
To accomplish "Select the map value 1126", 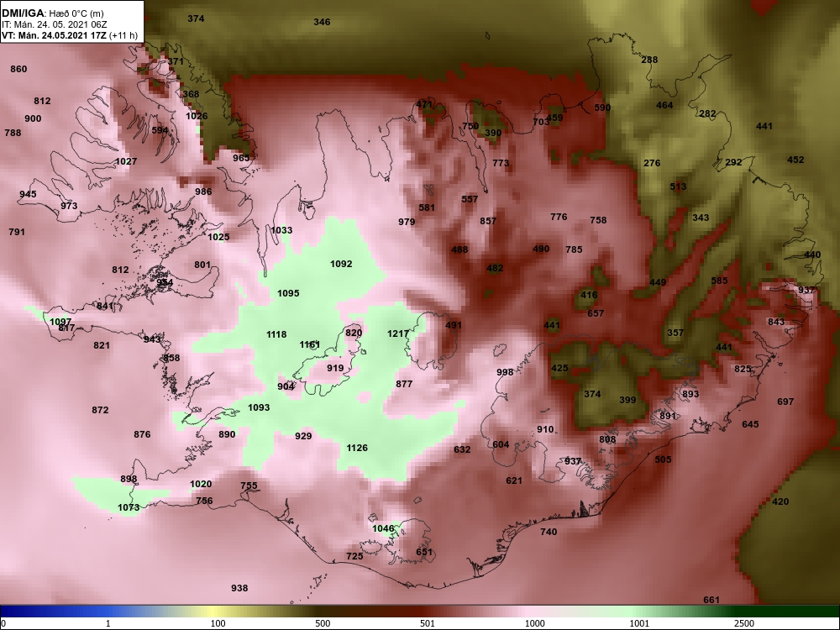I will pos(357,448).
